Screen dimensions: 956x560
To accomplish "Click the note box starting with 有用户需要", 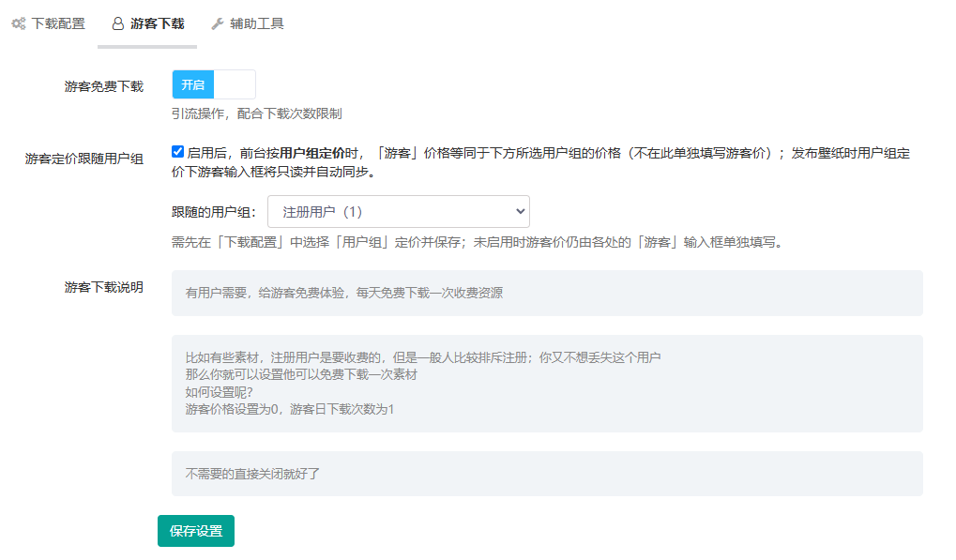I will point(547,293).
